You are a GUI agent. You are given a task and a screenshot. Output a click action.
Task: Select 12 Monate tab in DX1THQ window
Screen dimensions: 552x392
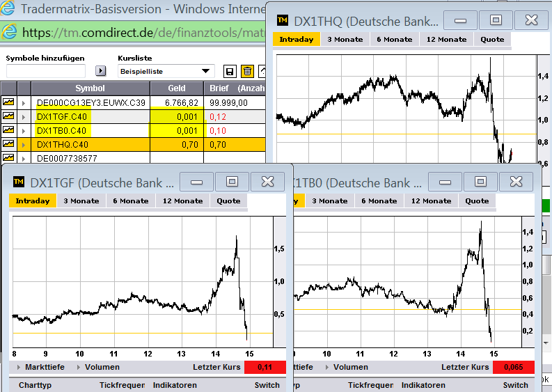tap(446, 39)
